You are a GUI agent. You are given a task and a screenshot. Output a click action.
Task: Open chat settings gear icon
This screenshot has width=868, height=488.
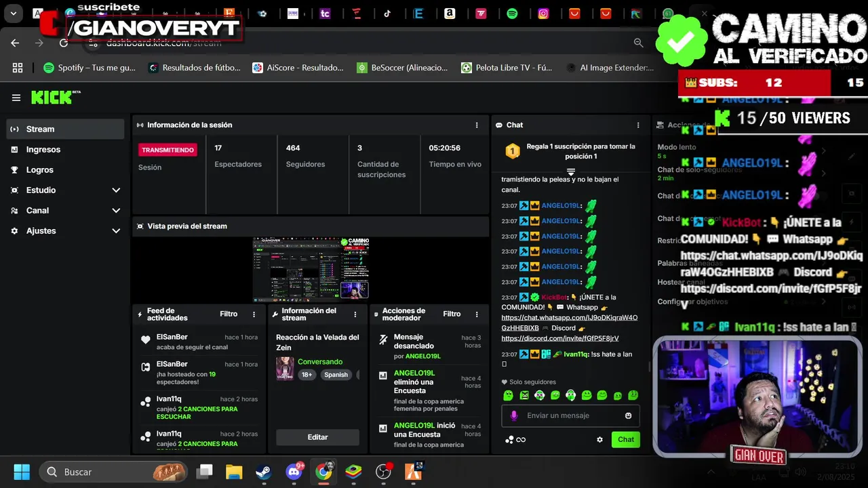(x=599, y=439)
